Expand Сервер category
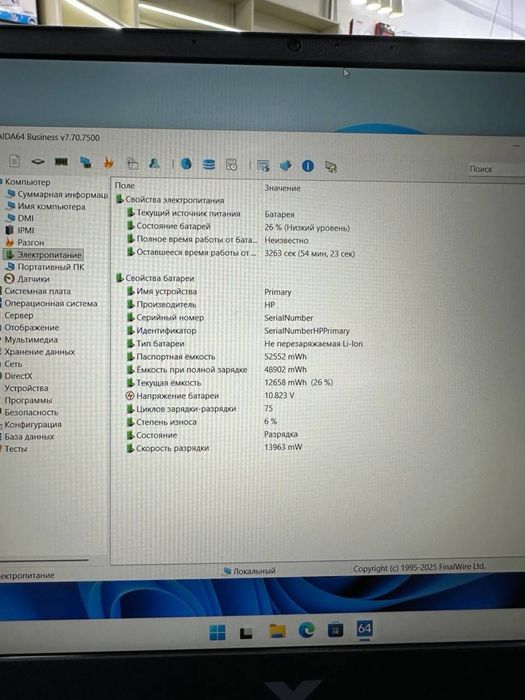This screenshot has height=700, width=525. (x=19, y=315)
